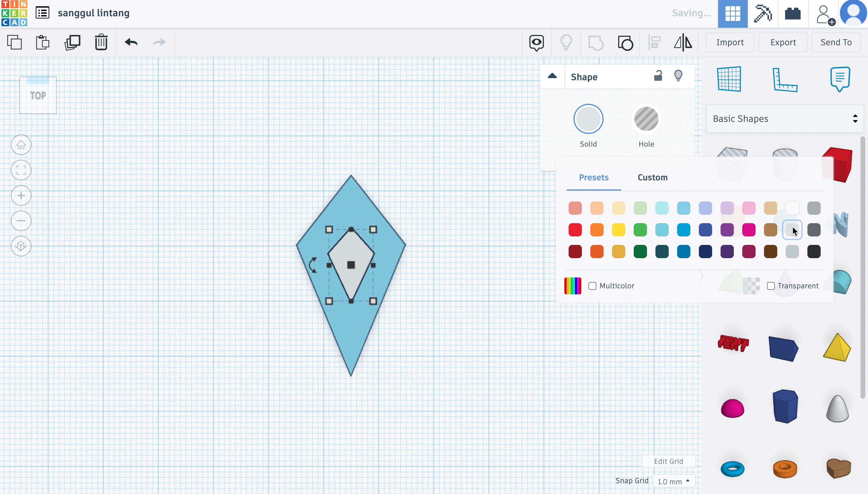Select the blue Torus shape
The height and width of the screenshot is (494, 868).
(732, 469)
